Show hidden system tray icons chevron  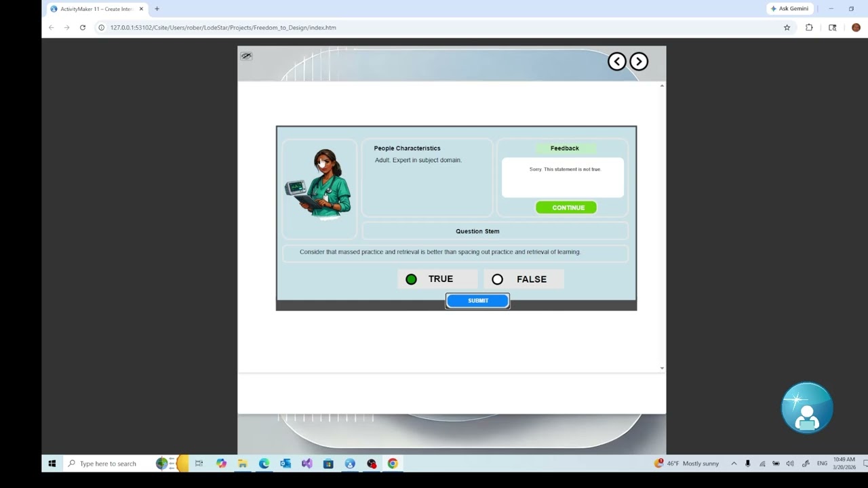(x=734, y=464)
